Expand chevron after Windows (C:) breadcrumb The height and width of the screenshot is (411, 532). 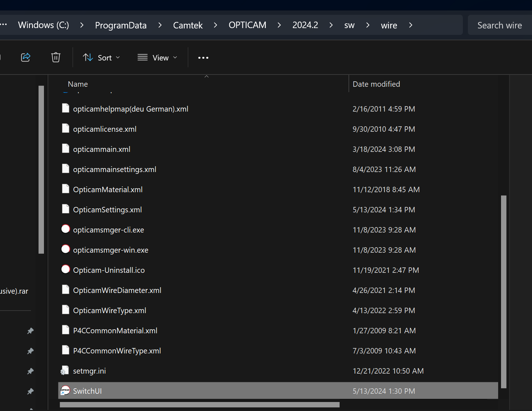click(82, 25)
